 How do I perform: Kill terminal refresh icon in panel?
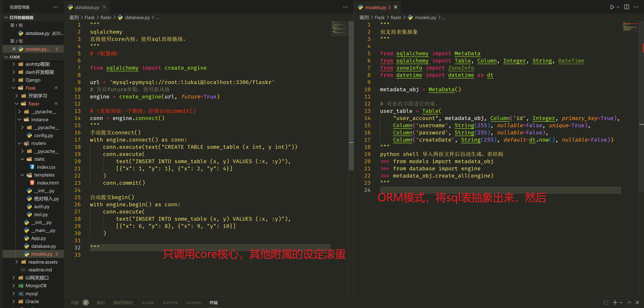pyautogui.click(x=605, y=302)
